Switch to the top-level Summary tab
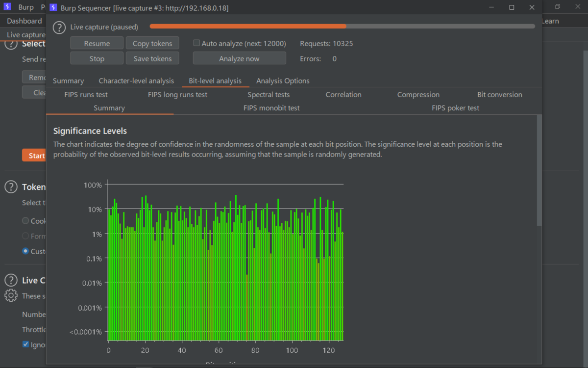Image resolution: width=588 pixels, height=368 pixels. click(x=68, y=80)
